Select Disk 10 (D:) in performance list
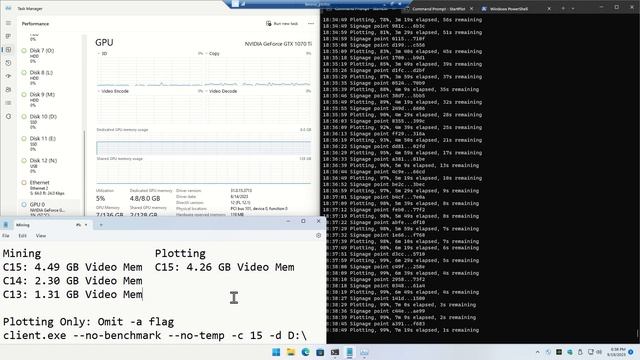Screen dimensions: 640x360 50,121
